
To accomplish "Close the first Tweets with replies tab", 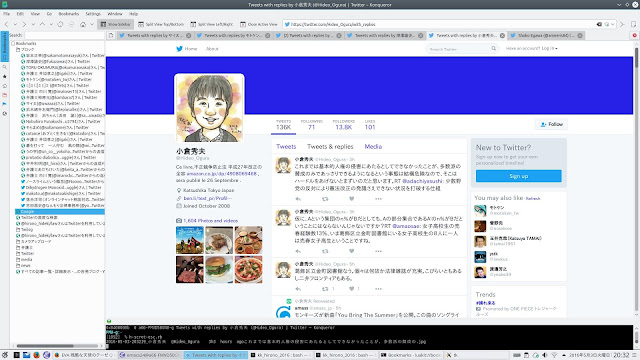I will coord(189,36).
